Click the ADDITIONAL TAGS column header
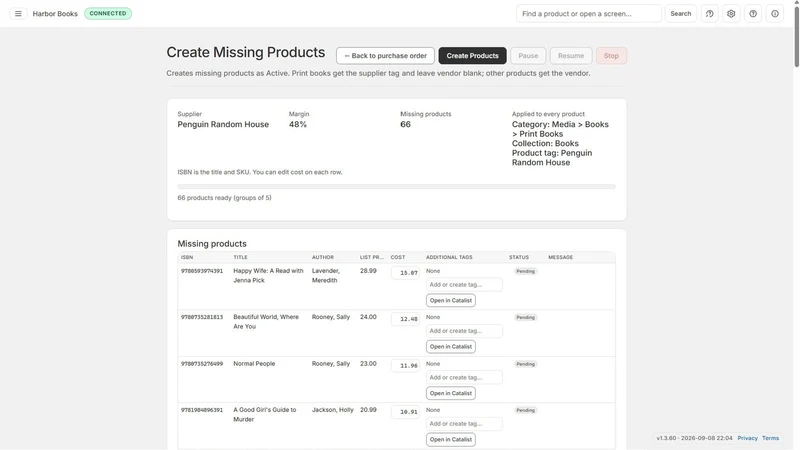The height and width of the screenshot is (450, 800). pyautogui.click(x=449, y=257)
